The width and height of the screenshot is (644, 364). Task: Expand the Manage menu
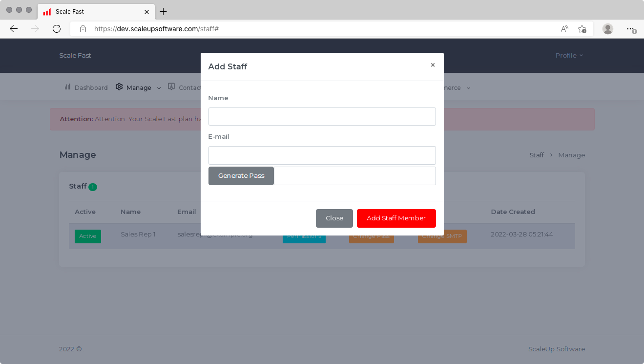coord(139,87)
